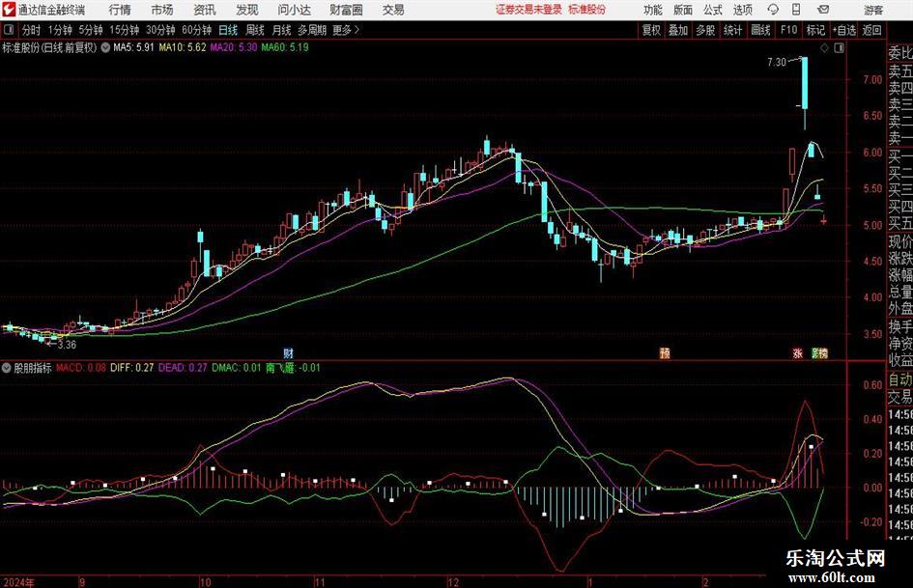The image size is (913, 588).
Task: Open the 市场 menu
Action: point(162,10)
